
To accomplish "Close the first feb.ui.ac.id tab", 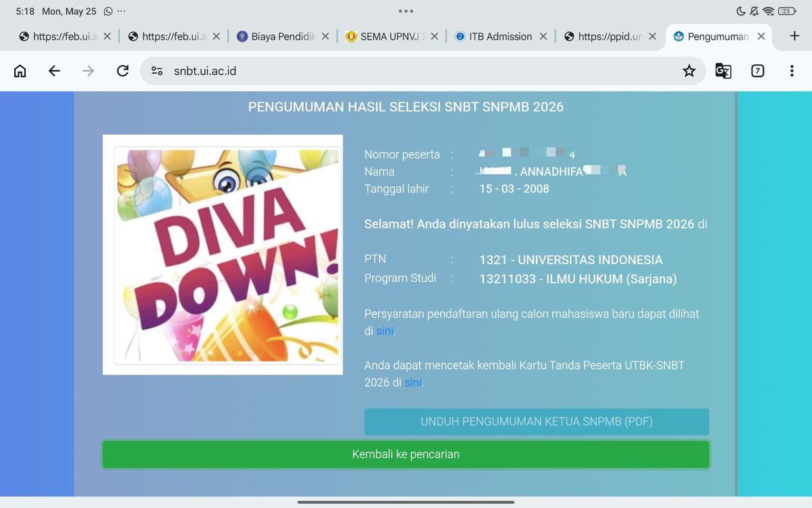I will pyautogui.click(x=107, y=37).
